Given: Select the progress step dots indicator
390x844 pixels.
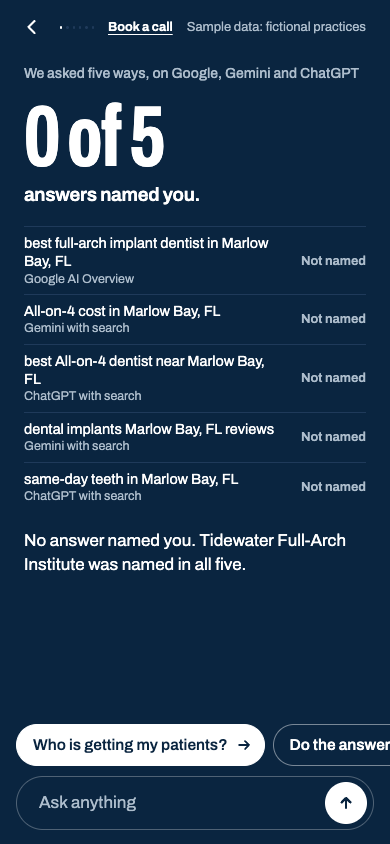Looking at the screenshot, I should coord(76,27).
